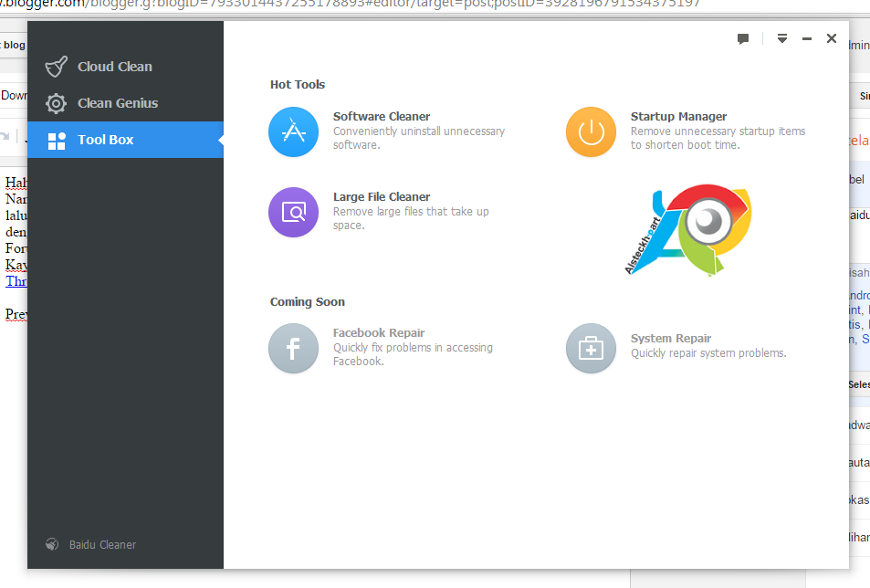Click 'Quickly repair system problems' text
This screenshot has width=870, height=588.
tap(708, 353)
